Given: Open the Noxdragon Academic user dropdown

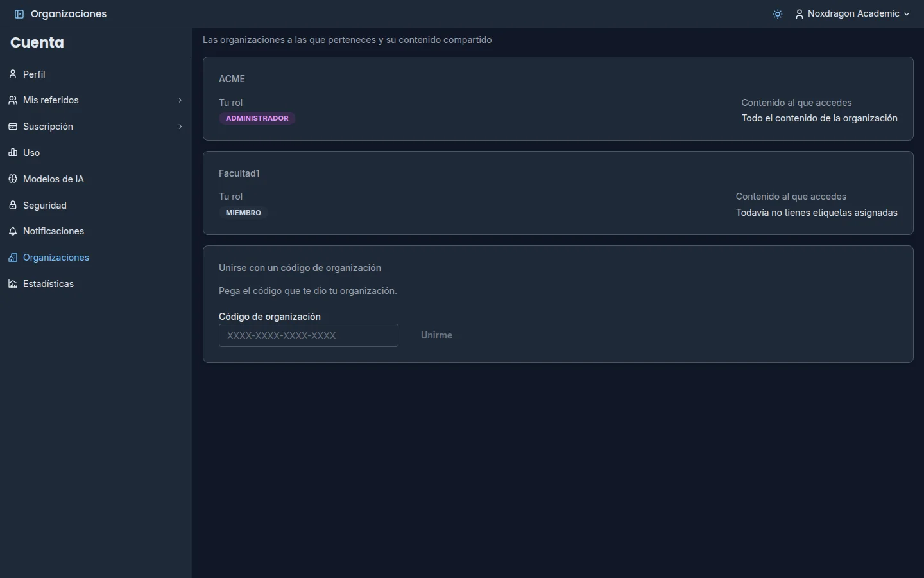Looking at the screenshot, I should coord(853,14).
